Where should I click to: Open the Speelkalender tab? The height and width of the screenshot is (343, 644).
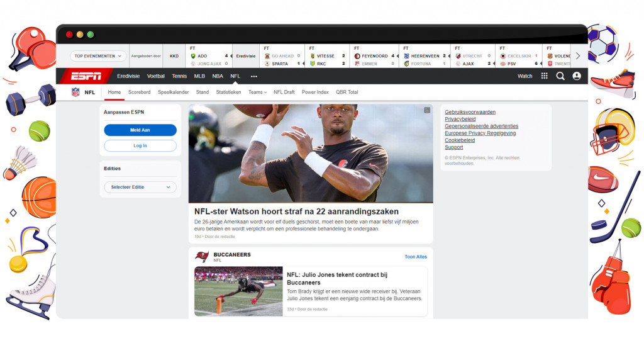pyautogui.click(x=174, y=92)
